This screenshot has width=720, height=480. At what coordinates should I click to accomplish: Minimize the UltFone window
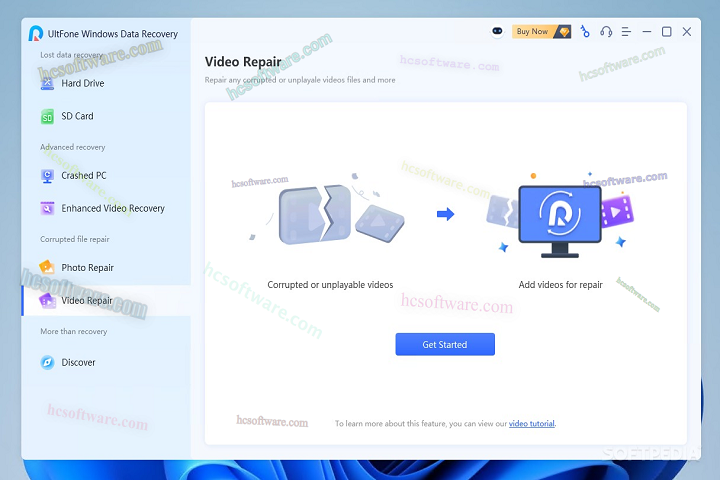point(647,32)
